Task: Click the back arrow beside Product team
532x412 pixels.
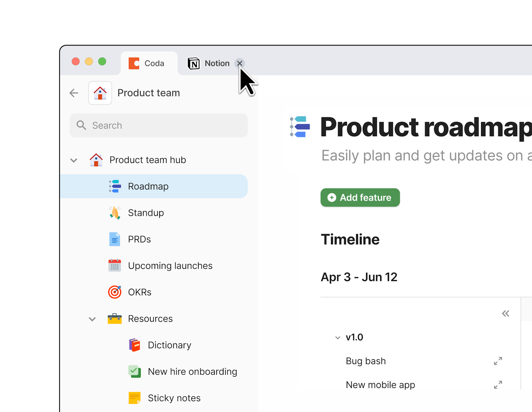Action: tap(74, 93)
